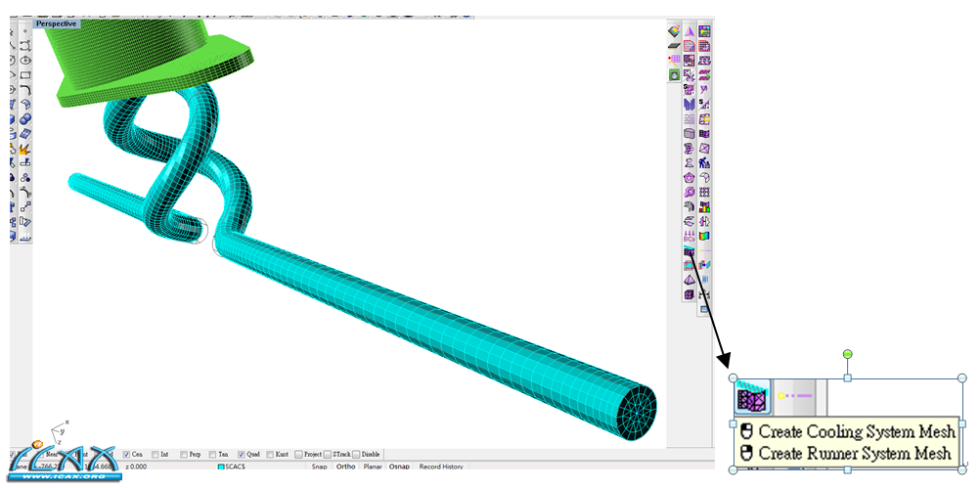Click the BCs boundary conditions icon
The height and width of the screenshot is (488, 980).
tap(689, 237)
